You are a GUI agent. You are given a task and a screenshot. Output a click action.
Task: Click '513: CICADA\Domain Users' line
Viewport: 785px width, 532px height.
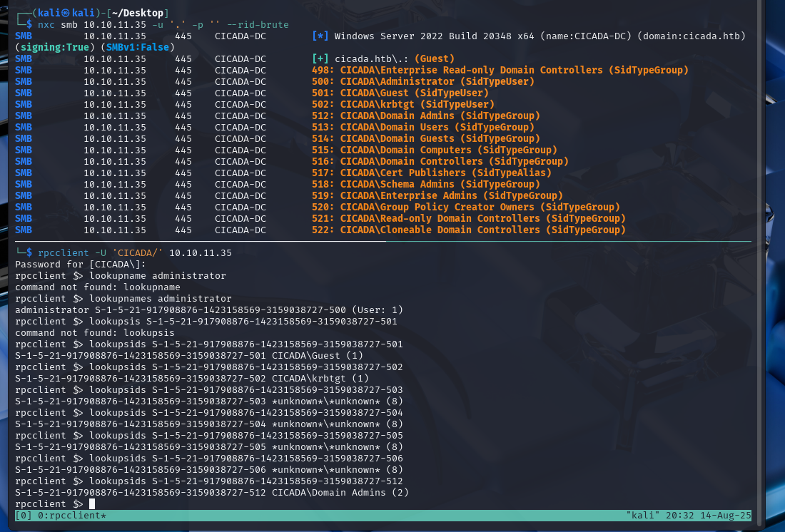pos(423,127)
